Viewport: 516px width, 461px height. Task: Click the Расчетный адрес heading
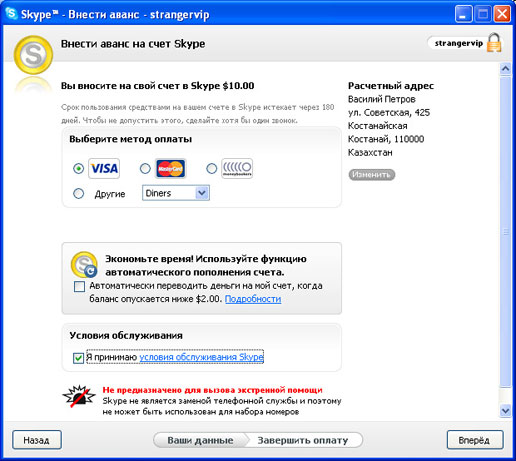(391, 86)
